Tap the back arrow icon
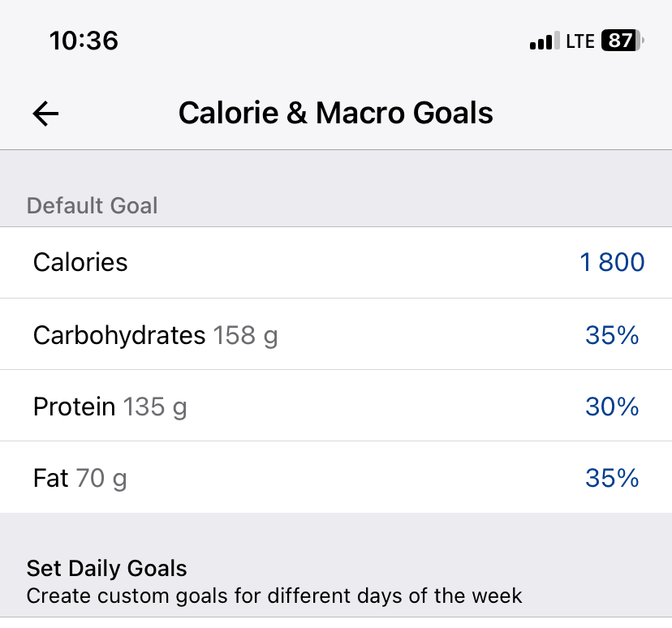 point(46,114)
